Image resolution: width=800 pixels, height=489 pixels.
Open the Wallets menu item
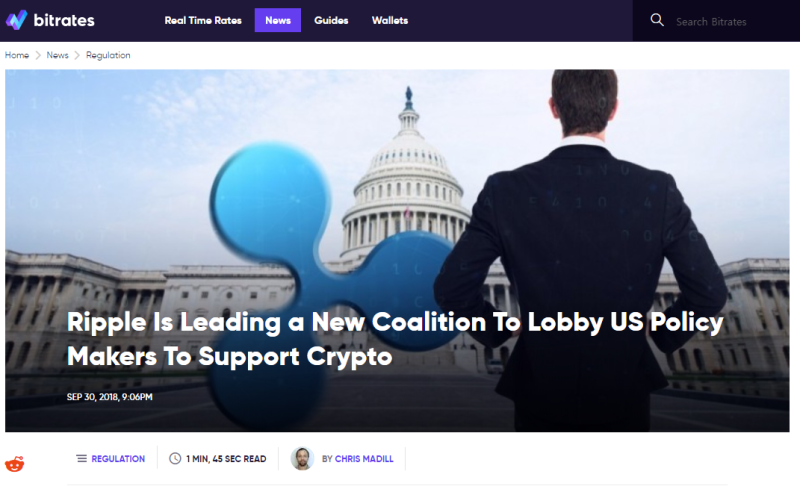click(x=390, y=20)
